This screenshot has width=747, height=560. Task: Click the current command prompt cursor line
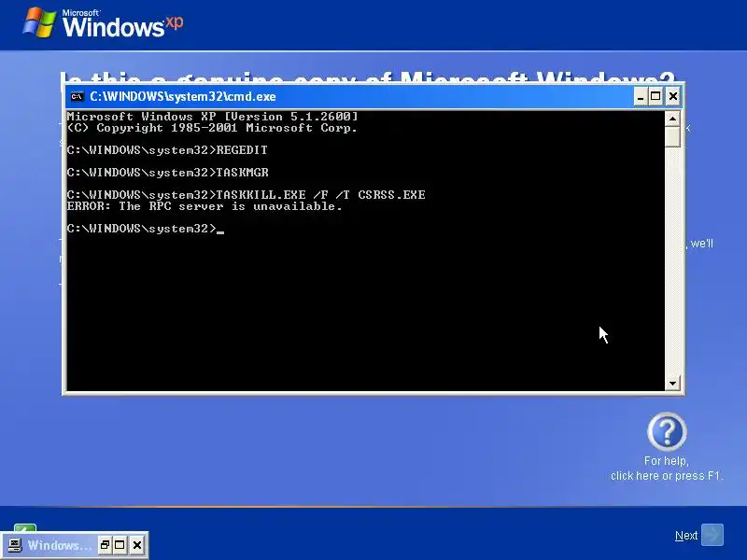pyautogui.click(x=146, y=229)
